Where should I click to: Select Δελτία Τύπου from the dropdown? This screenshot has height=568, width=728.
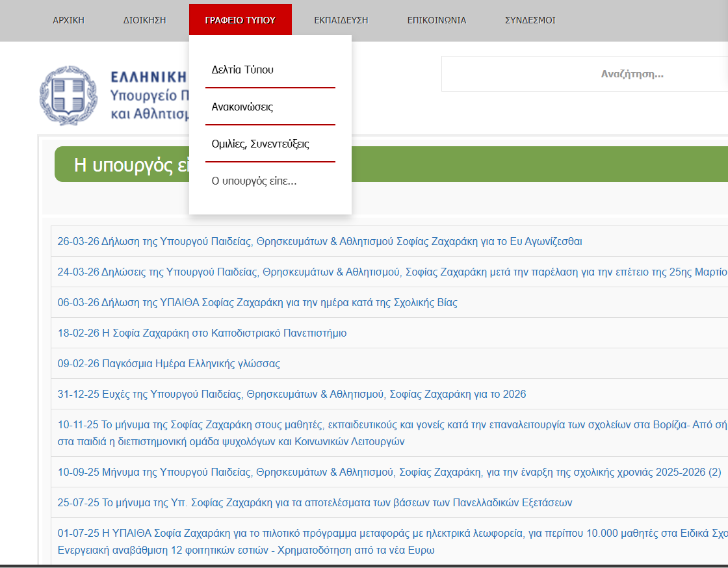242,70
